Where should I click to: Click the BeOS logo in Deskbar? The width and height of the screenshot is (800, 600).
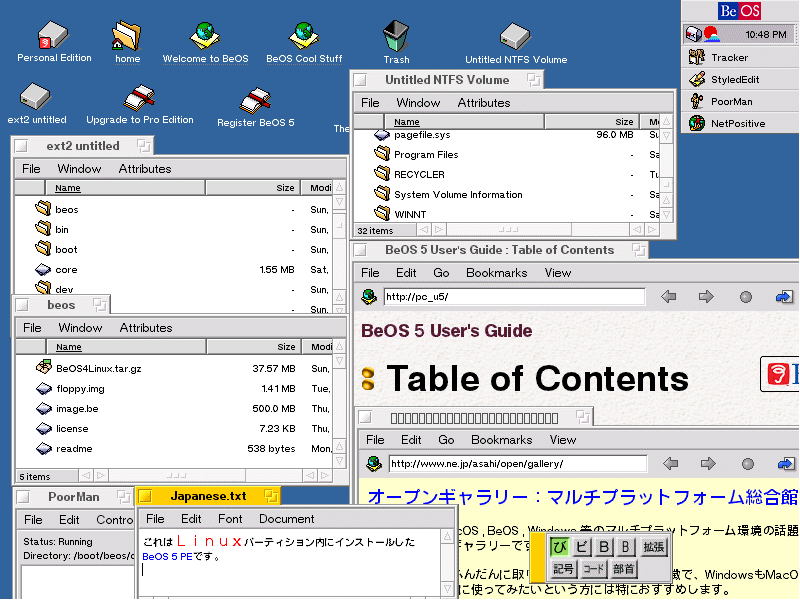pyautogui.click(x=739, y=11)
